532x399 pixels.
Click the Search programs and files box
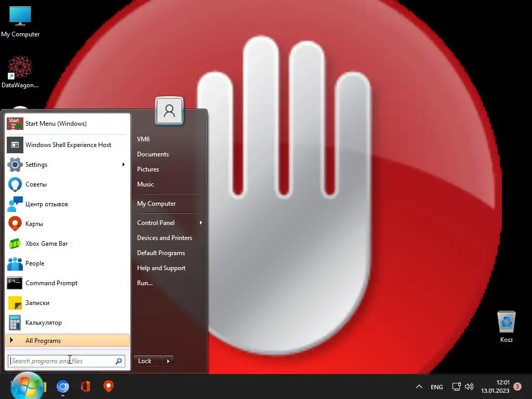(66, 361)
